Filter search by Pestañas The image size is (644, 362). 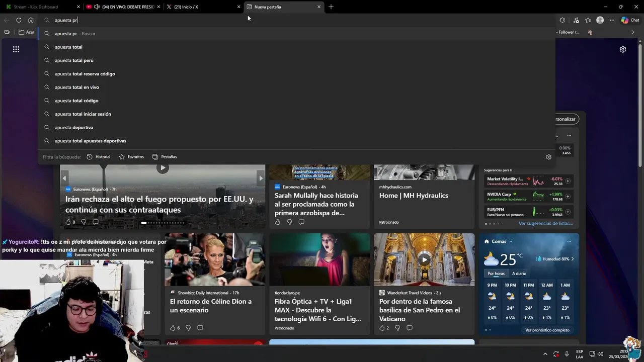pos(165,157)
